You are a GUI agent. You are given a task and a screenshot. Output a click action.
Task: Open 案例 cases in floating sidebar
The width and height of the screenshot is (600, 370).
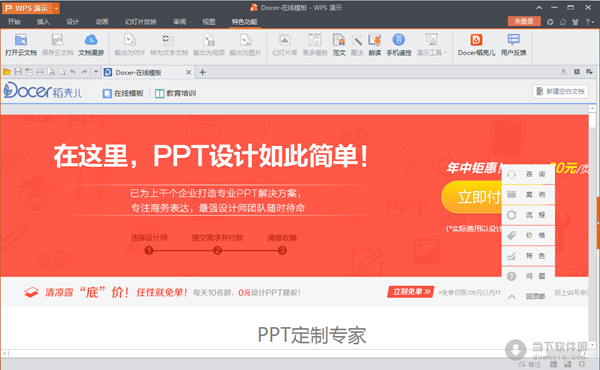pos(528,195)
